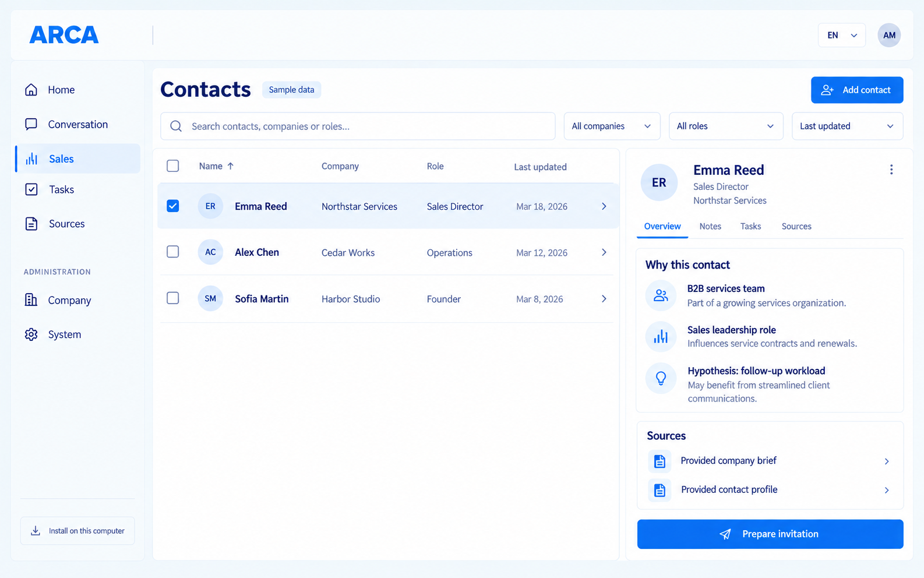Click the Sales leadership role chart icon

coord(661,337)
